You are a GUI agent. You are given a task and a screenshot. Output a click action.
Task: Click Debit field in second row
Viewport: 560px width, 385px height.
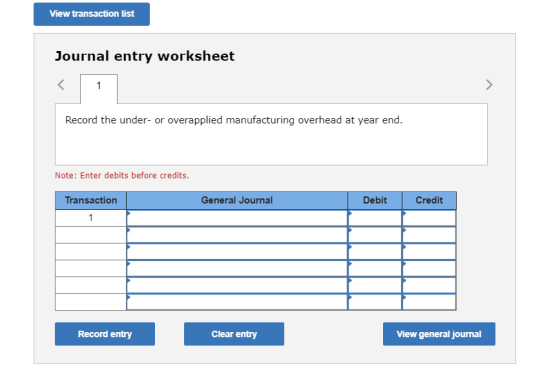375,235
